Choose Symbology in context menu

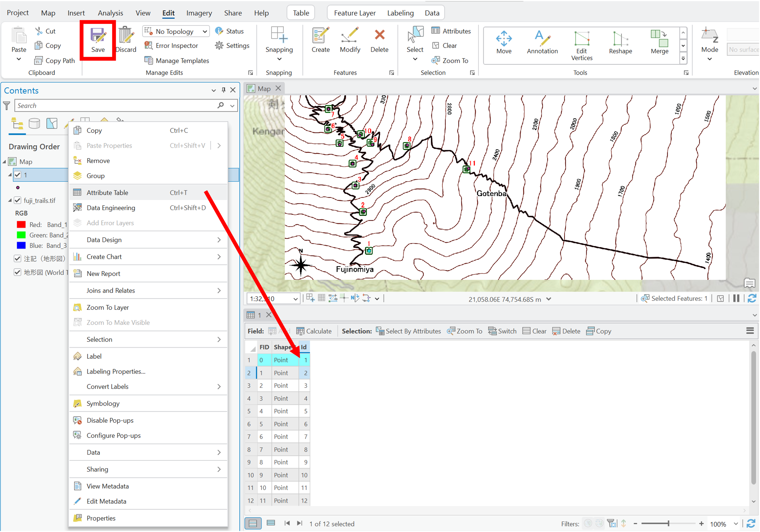click(x=148, y=403)
